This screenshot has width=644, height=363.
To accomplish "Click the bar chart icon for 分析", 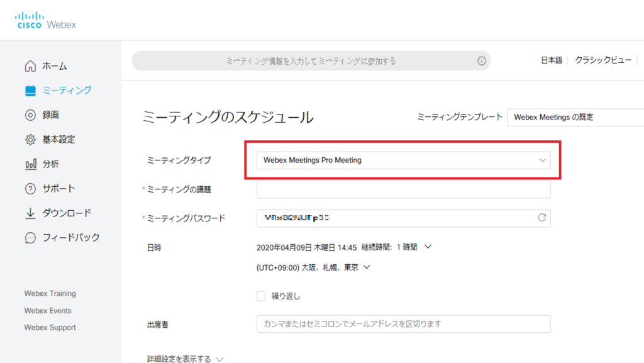I will pyautogui.click(x=30, y=164).
